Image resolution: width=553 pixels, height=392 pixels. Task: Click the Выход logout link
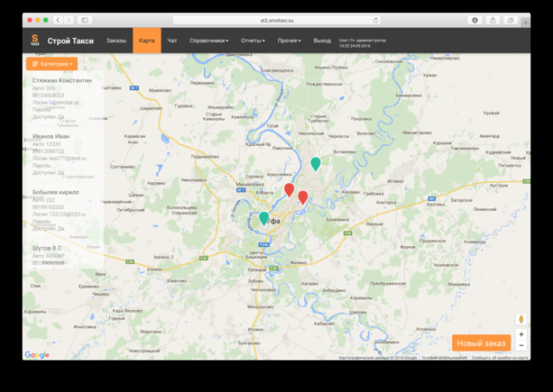[x=322, y=41]
